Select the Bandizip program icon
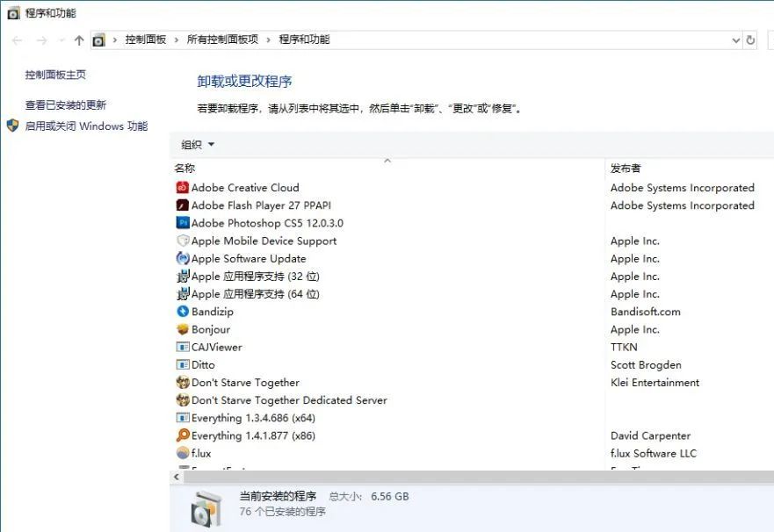The height and width of the screenshot is (532, 774). 183,312
